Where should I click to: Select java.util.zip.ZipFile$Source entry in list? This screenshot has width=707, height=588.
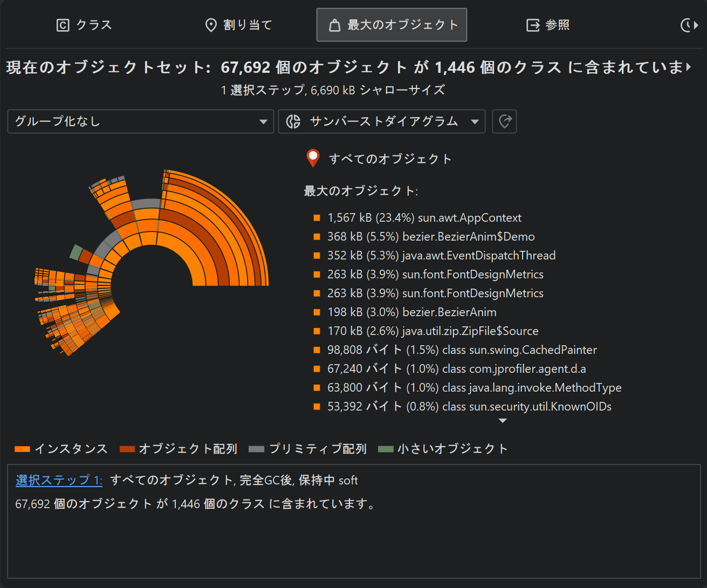pyautogui.click(x=433, y=331)
